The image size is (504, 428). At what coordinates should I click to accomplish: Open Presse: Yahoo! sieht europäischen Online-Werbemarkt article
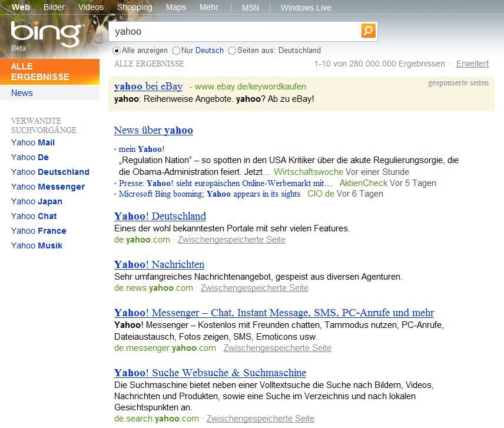point(226,183)
